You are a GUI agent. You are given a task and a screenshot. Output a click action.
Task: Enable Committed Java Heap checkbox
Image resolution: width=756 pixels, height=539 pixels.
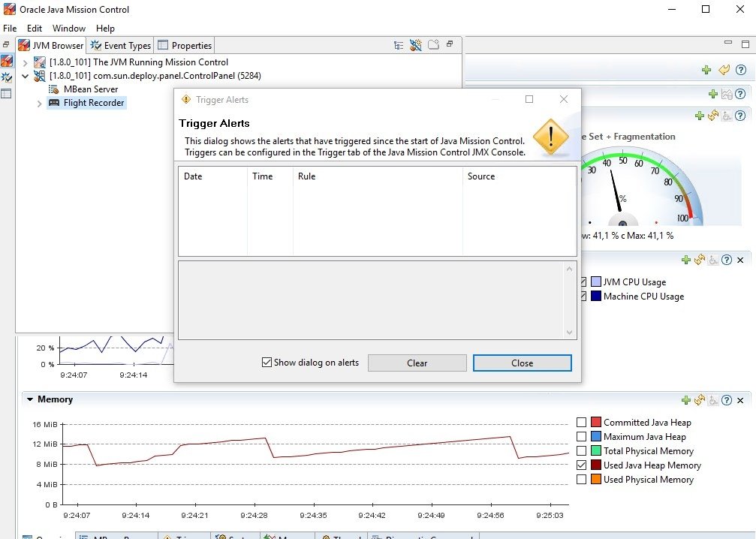point(582,423)
